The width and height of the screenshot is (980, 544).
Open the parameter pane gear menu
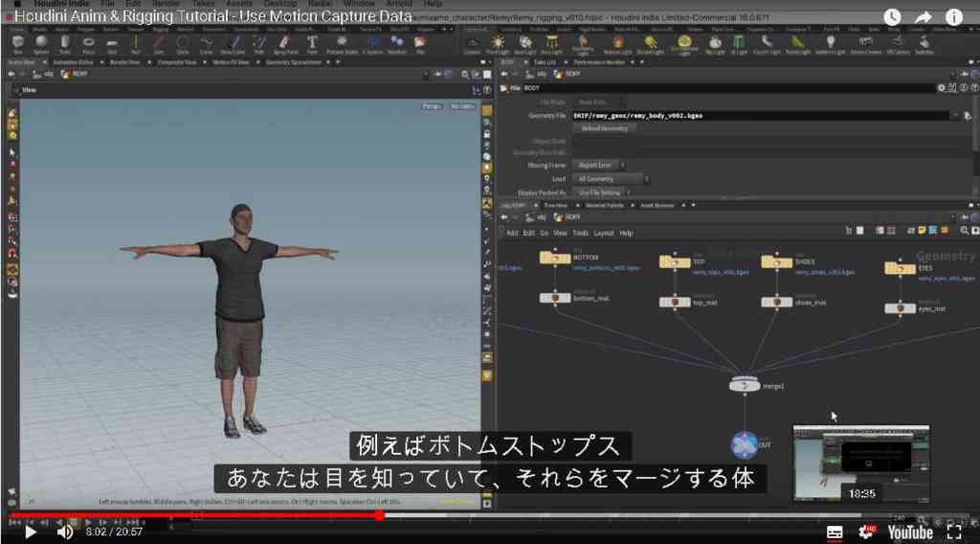click(942, 88)
